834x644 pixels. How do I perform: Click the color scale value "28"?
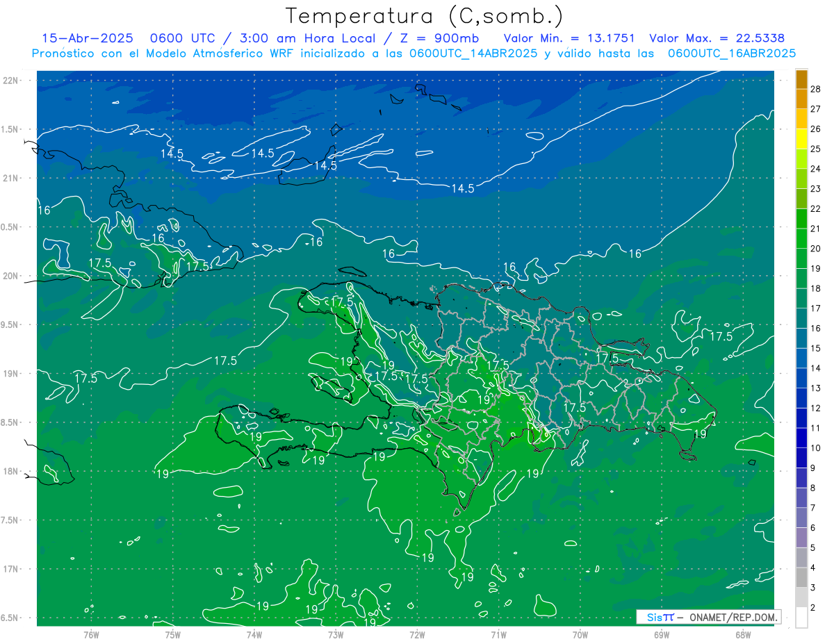pos(816,89)
